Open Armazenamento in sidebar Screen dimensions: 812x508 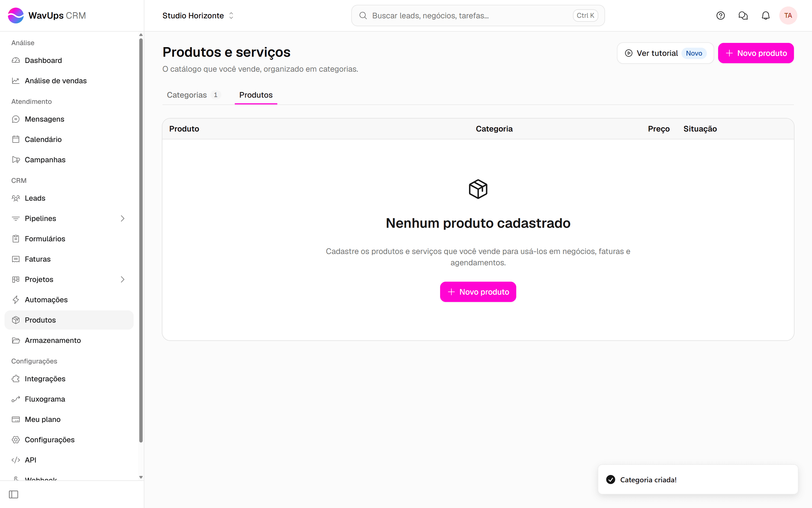[x=69, y=340]
